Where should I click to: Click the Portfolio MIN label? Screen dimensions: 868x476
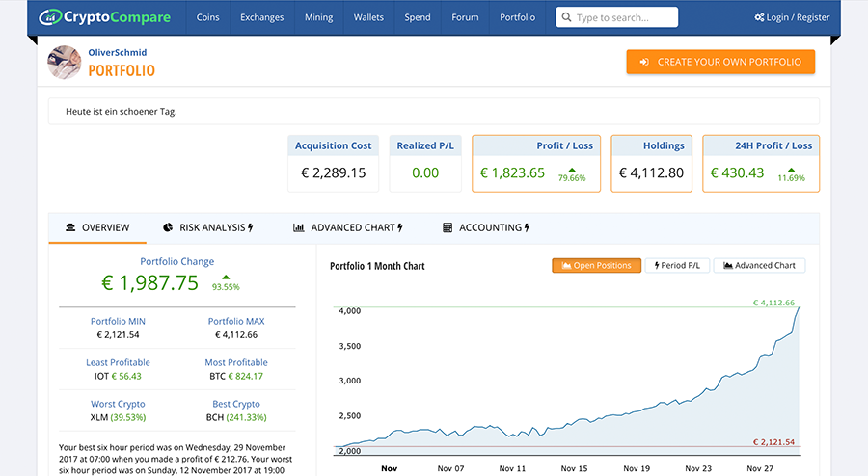(118, 321)
